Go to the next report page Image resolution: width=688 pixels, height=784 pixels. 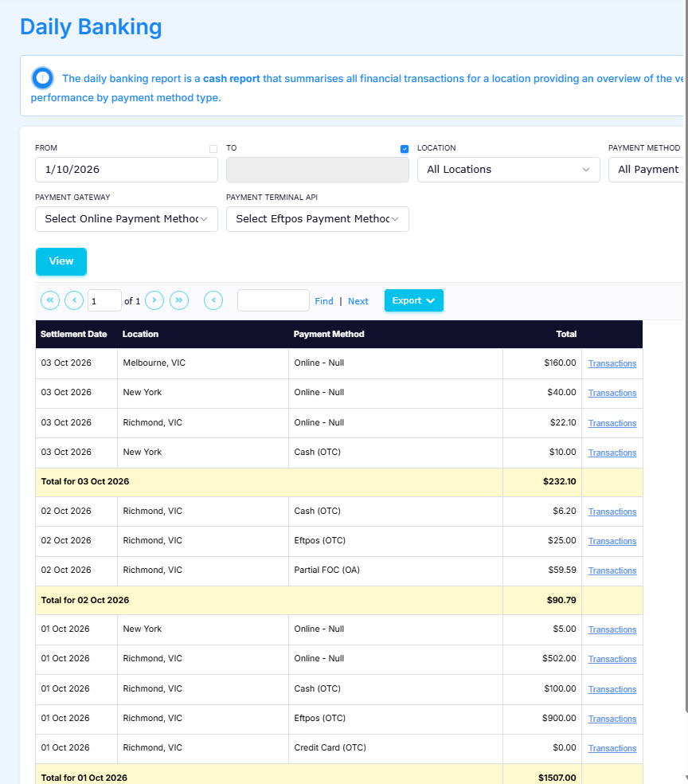(154, 300)
